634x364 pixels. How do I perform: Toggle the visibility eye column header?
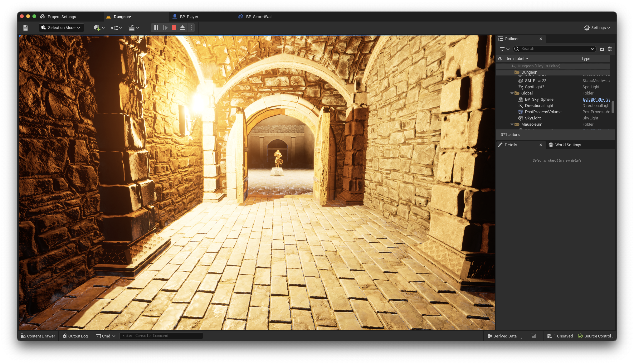500,59
